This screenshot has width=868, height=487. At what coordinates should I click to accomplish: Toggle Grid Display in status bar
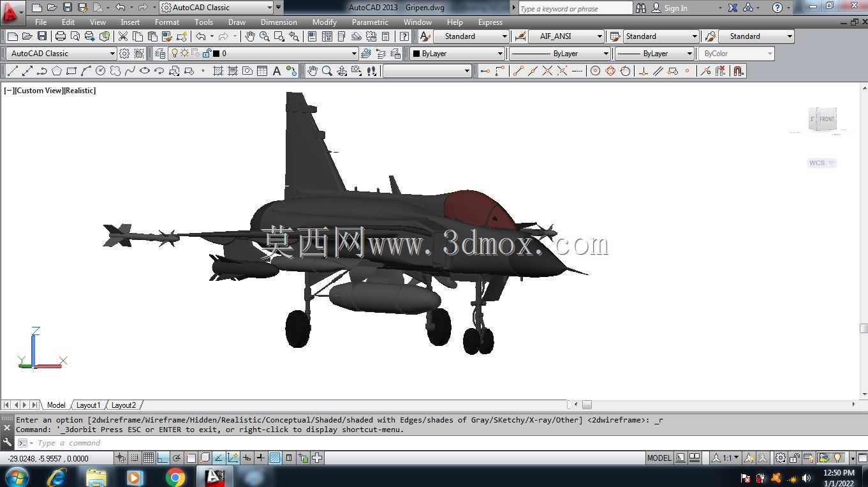click(148, 458)
